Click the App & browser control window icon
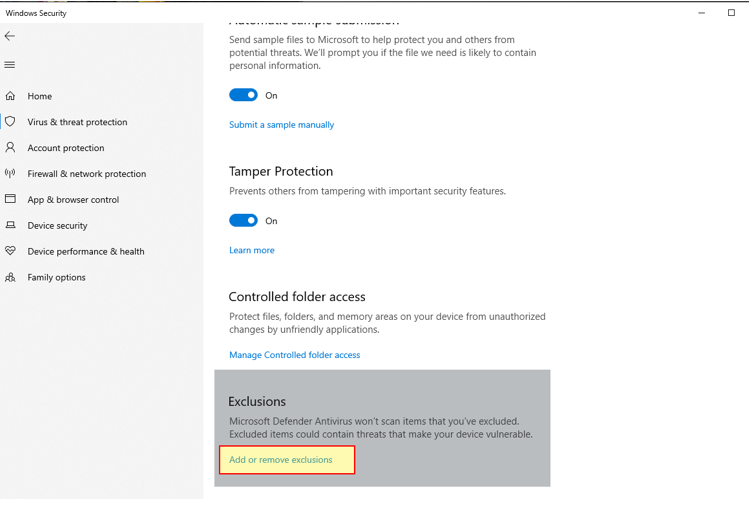 (x=10, y=199)
